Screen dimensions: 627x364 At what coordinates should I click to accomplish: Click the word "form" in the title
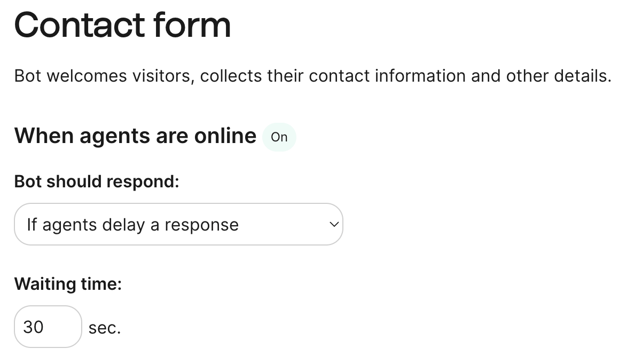[x=192, y=25]
